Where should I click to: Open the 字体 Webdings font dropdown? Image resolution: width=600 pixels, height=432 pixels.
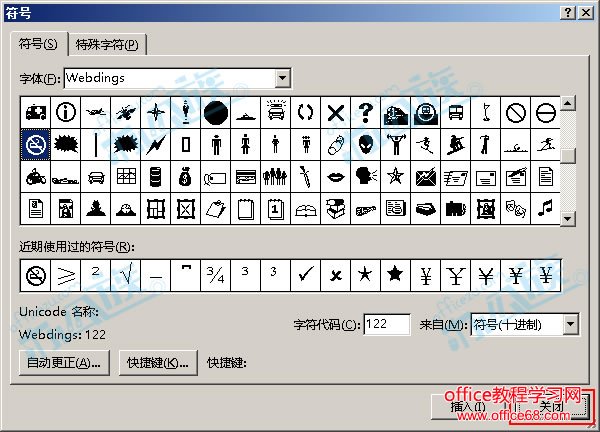(282, 78)
